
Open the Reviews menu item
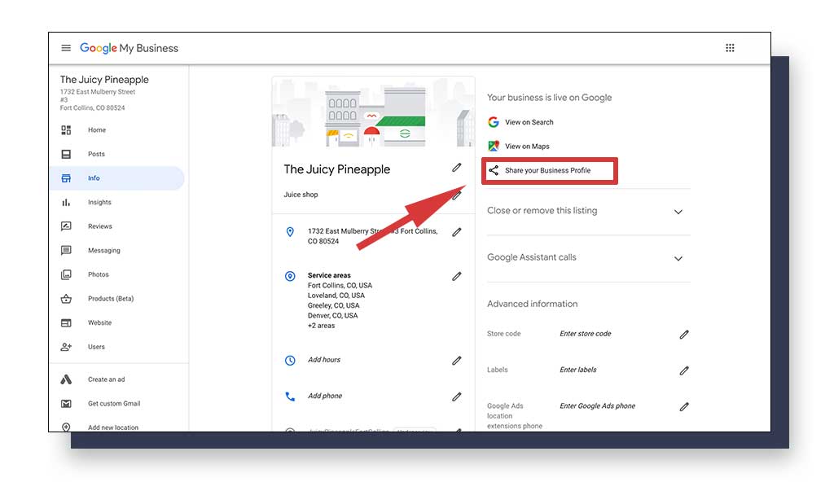coord(100,226)
